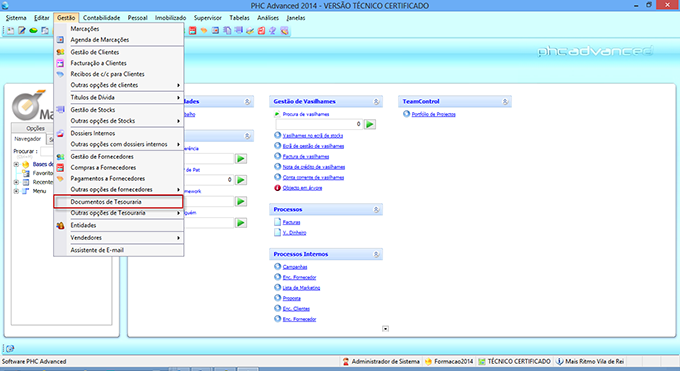
Task: Click the edit pencil icon in toolbar
Action: pos(21,30)
